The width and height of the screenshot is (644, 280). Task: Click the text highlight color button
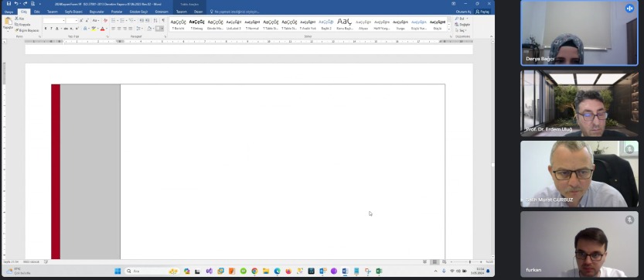click(x=94, y=29)
